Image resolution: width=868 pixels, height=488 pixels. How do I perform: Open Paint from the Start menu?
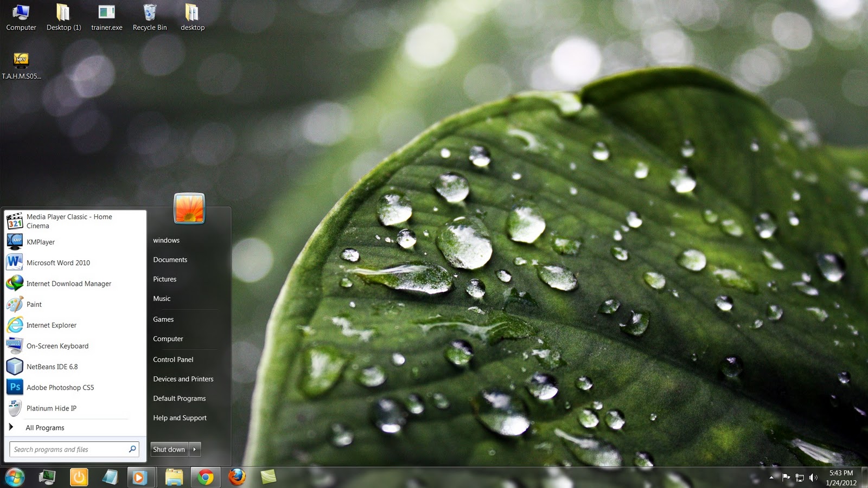click(x=34, y=304)
